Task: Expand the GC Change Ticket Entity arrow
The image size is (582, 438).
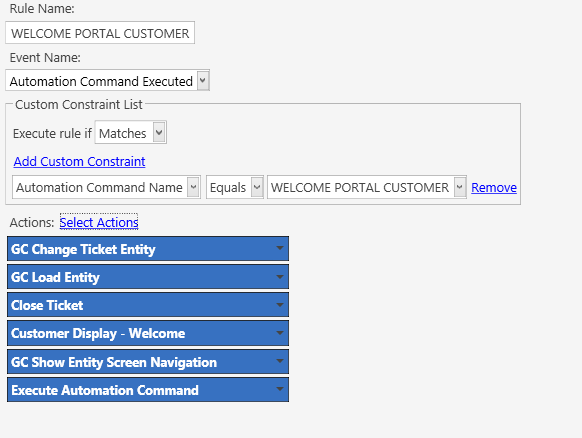Action: [x=280, y=248]
